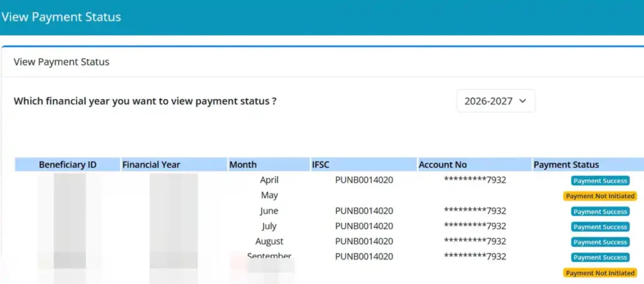This screenshot has height=284, width=644.
Task: Click the IFSC code in the September row
Action: click(x=364, y=256)
